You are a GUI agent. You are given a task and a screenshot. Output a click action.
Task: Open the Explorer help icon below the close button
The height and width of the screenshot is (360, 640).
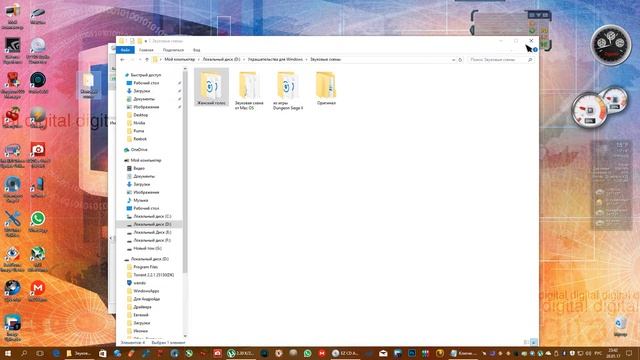[x=535, y=50]
